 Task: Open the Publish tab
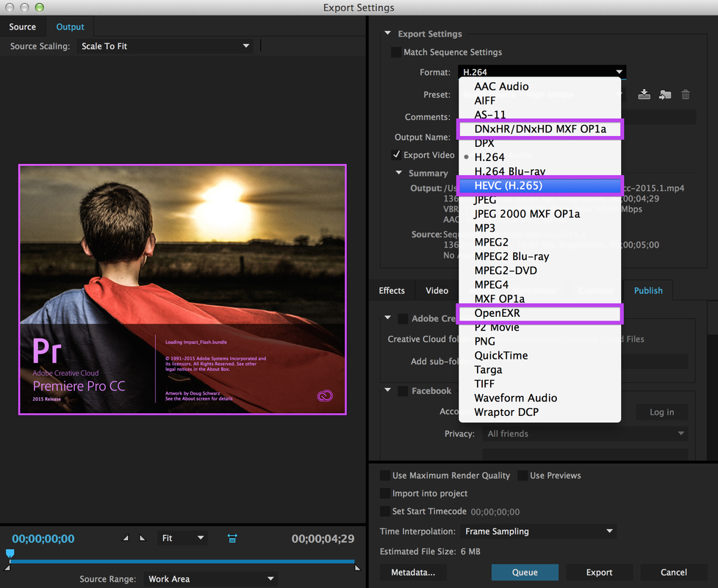[x=648, y=290]
